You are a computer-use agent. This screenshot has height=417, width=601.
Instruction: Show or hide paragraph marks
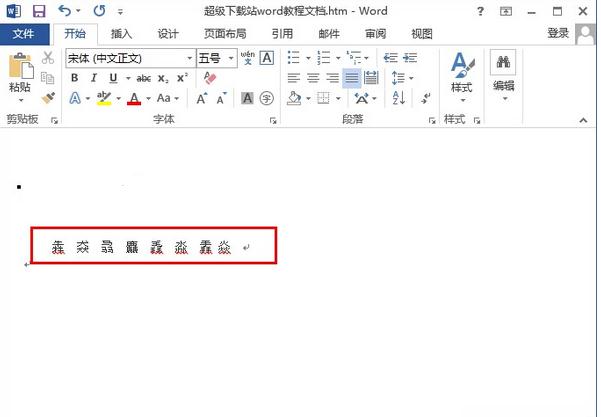click(425, 99)
